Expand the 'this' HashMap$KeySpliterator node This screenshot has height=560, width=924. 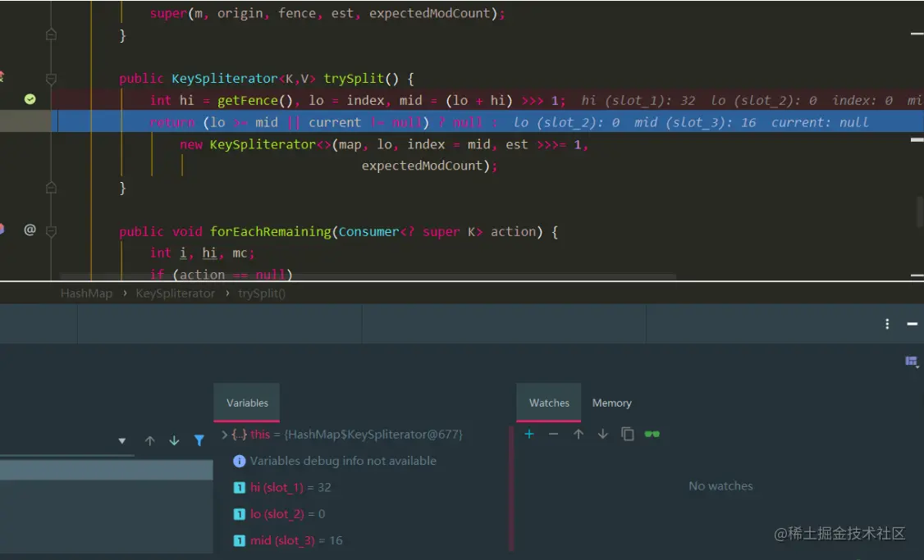[225, 435]
